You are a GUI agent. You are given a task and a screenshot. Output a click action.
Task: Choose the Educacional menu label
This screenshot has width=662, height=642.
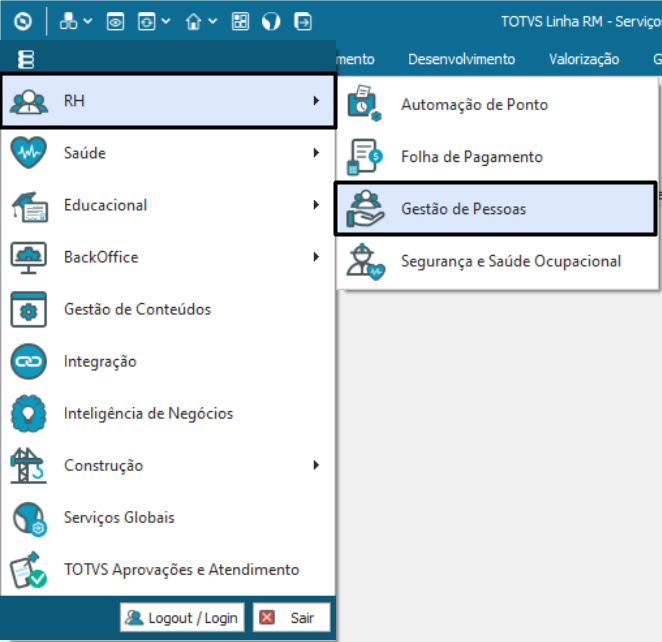click(x=105, y=205)
